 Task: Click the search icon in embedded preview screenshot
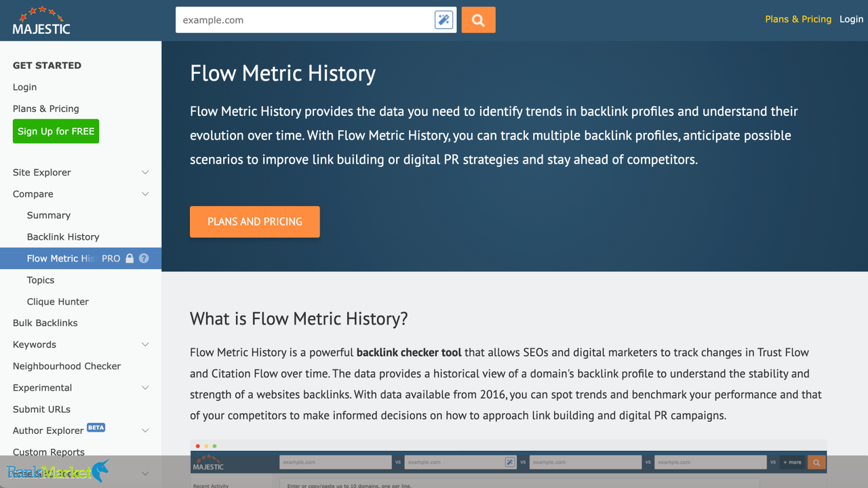816,462
